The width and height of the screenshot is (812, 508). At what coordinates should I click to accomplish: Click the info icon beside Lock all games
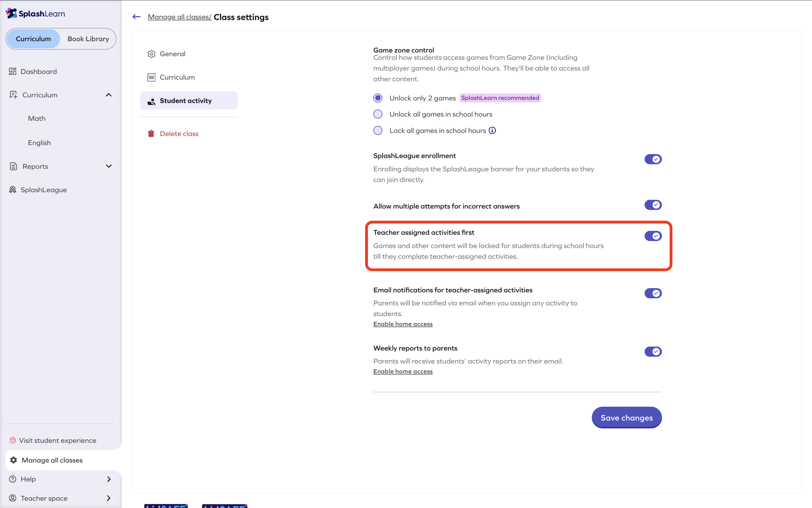492,130
